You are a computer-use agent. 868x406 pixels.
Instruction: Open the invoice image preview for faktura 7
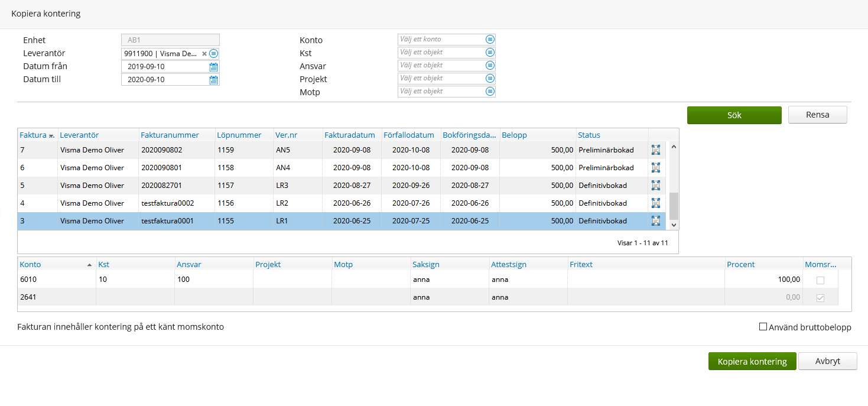point(656,150)
